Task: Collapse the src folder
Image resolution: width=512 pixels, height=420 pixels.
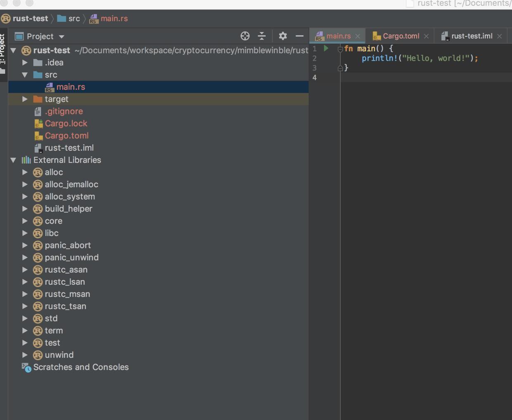Action: pyautogui.click(x=25, y=75)
